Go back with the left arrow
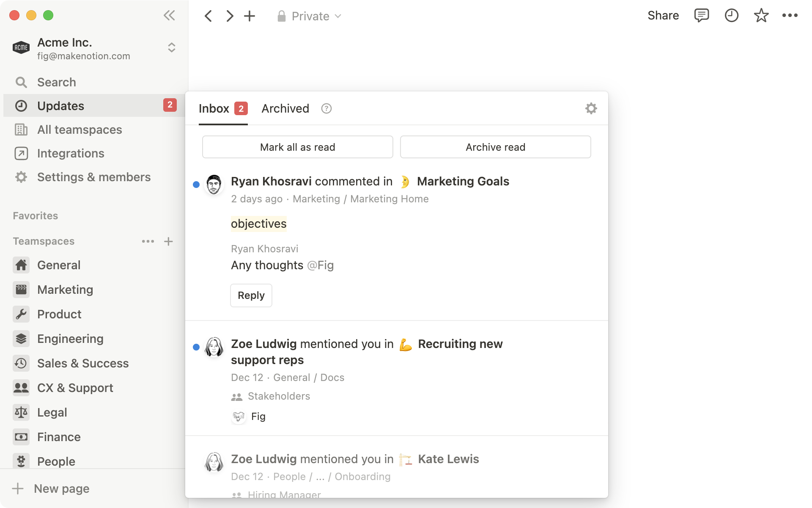This screenshot has width=812, height=508. [208, 16]
